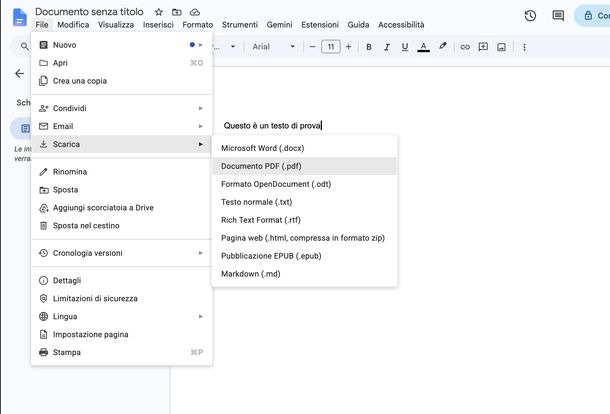The image size is (610, 414).
Task: Select Crea una copia
Action: pyautogui.click(x=121, y=81)
